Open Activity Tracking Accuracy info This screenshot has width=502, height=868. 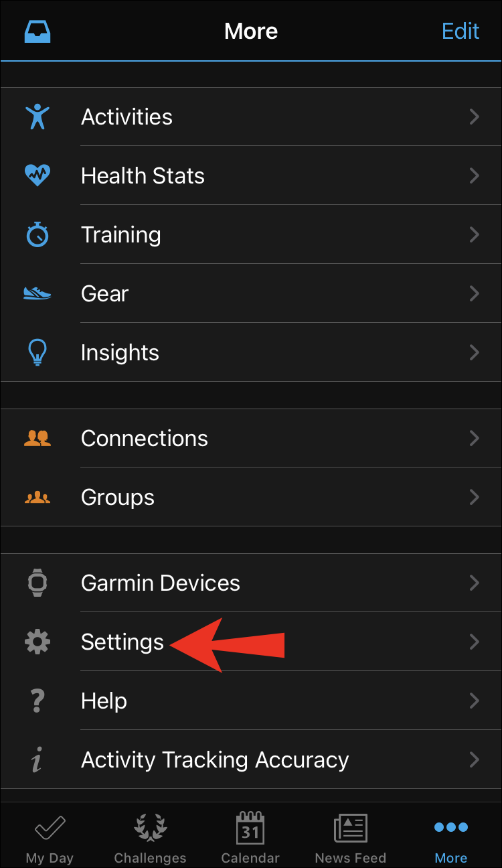click(x=214, y=759)
